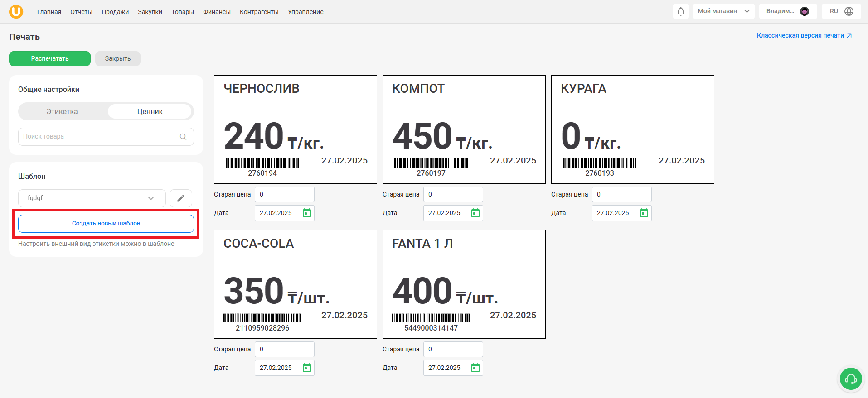Image resolution: width=868 pixels, height=398 pixels.
Task: Open the Финансы menu
Action: [x=217, y=12]
